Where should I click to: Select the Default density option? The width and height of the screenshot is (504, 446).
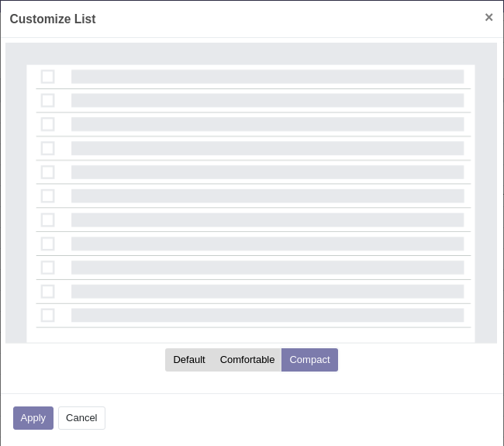(189, 359)
